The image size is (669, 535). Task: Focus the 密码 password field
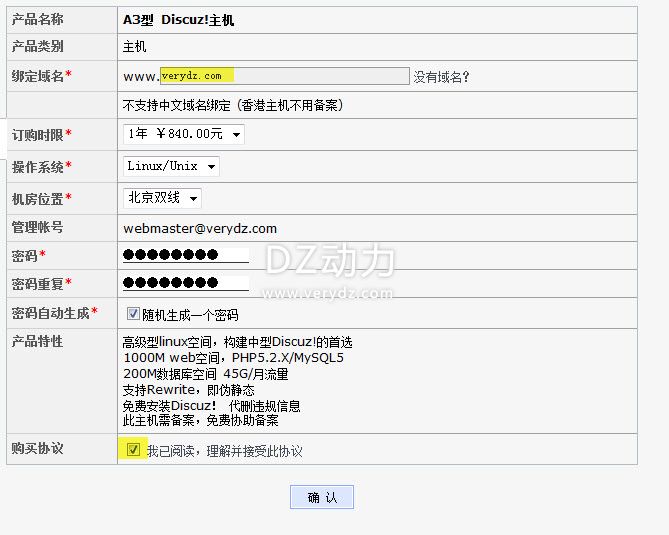tap(185, 256)
